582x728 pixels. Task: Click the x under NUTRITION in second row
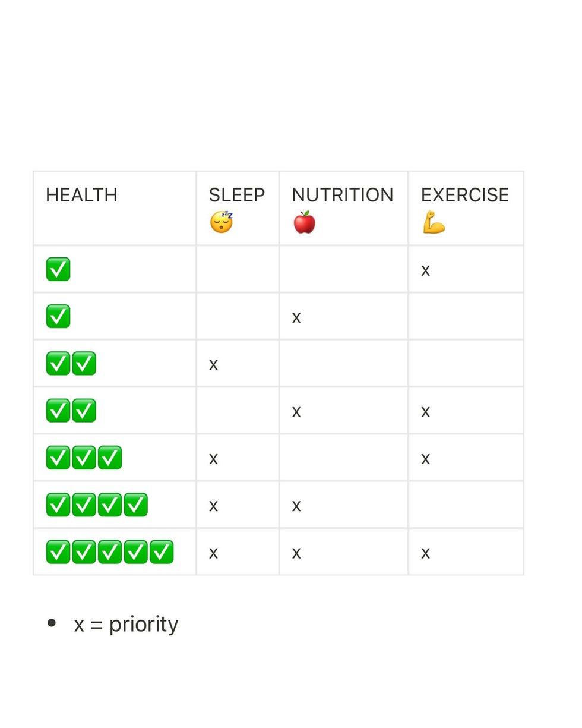(296, 317)
